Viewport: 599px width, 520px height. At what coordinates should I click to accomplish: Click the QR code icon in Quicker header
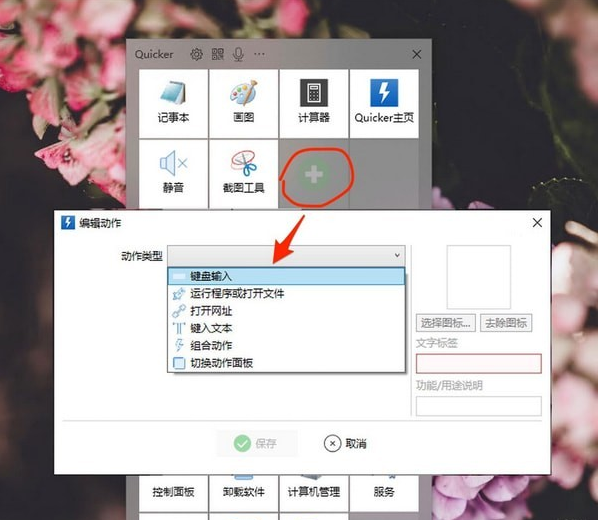218,54
